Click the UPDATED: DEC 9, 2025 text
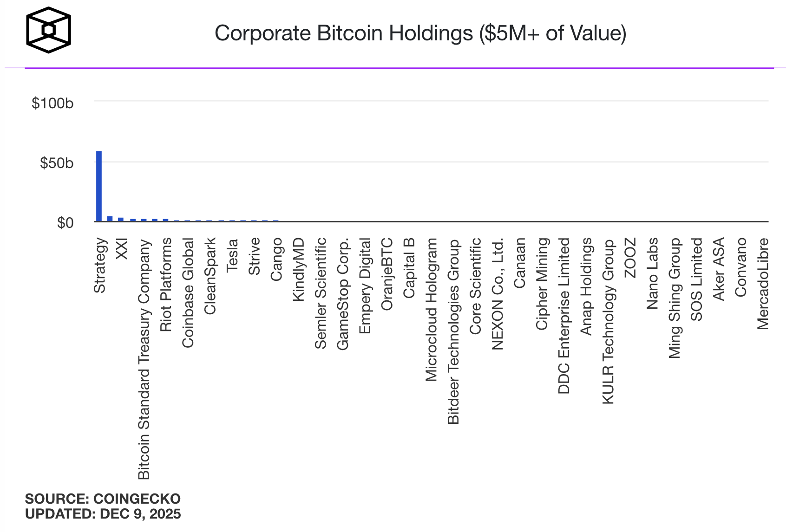 [103, 514]
